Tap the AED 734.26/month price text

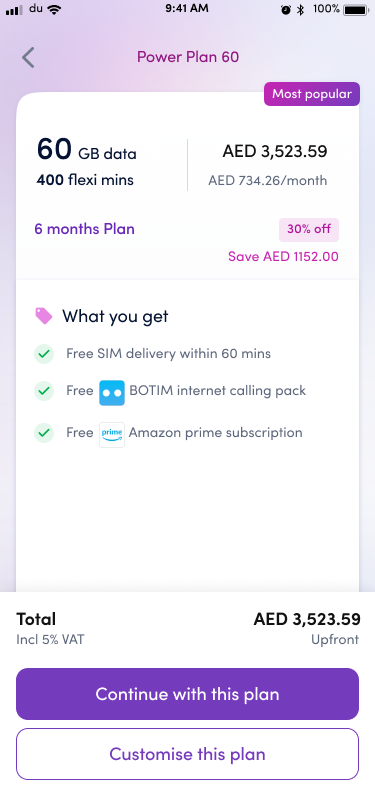pyautogui.click(x=268, y=181)
